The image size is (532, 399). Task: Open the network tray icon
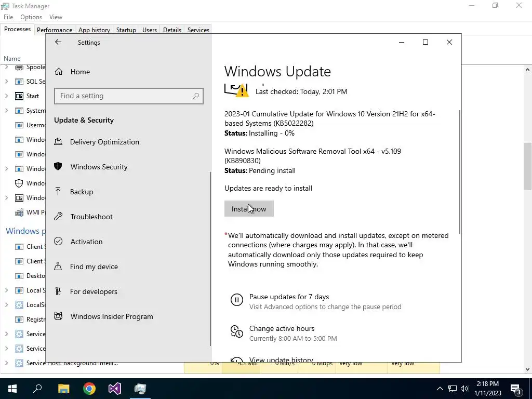[453, 389]
